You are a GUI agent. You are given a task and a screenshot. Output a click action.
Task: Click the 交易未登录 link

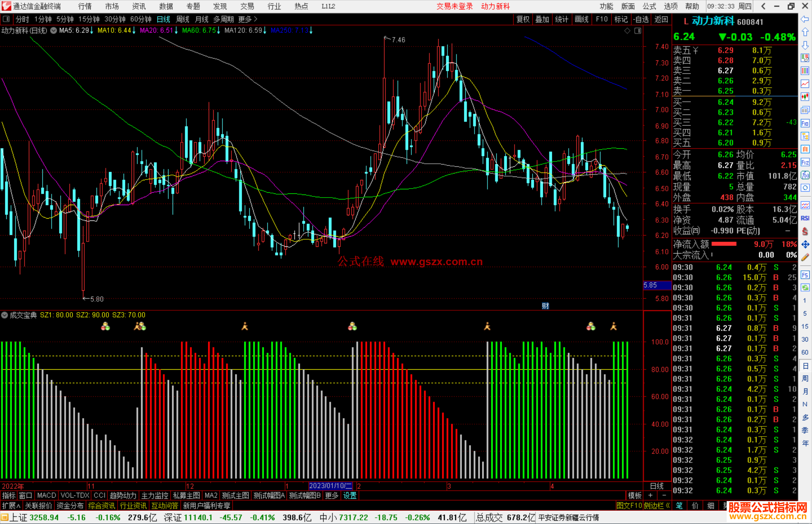pos(454,6)
